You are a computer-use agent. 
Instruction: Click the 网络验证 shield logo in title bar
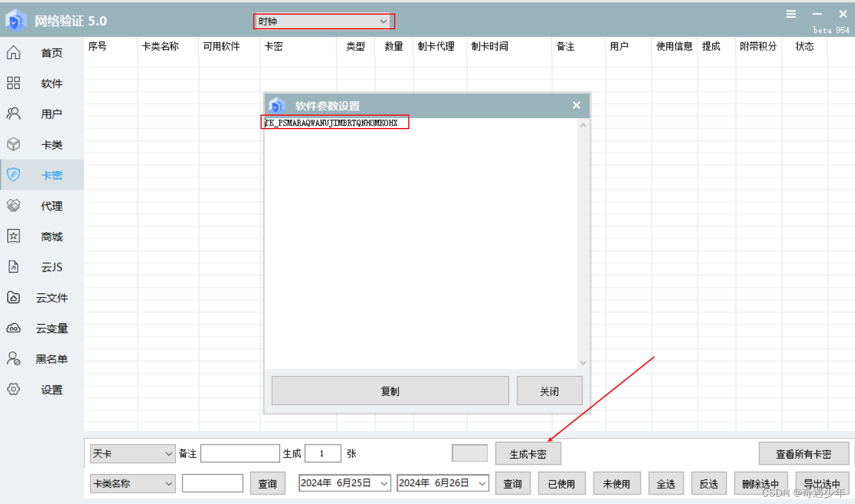click(17, 21)
